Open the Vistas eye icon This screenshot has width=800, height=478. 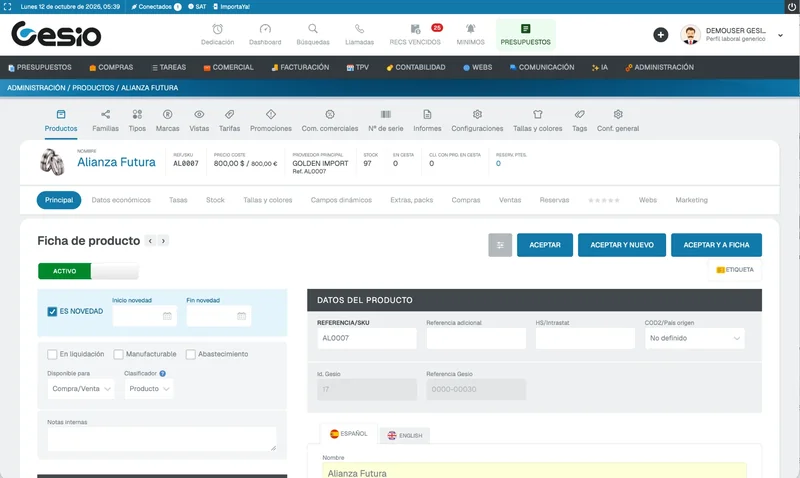[199, 114]
